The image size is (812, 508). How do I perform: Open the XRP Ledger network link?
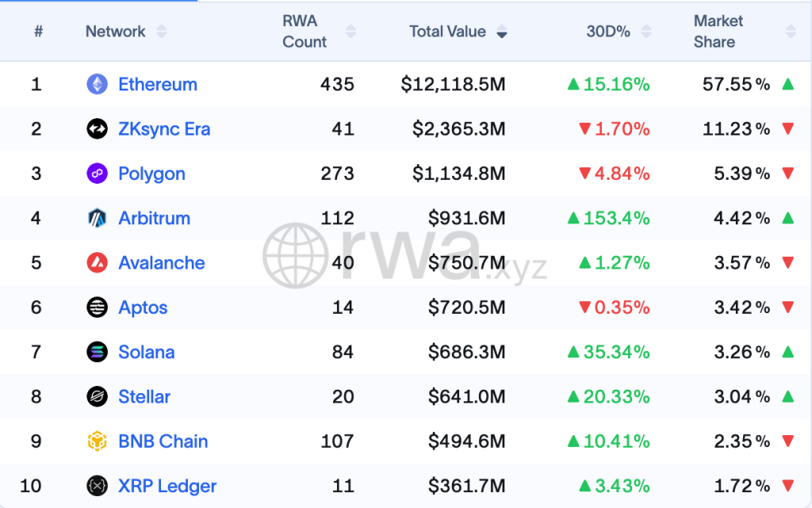(167, 486)
